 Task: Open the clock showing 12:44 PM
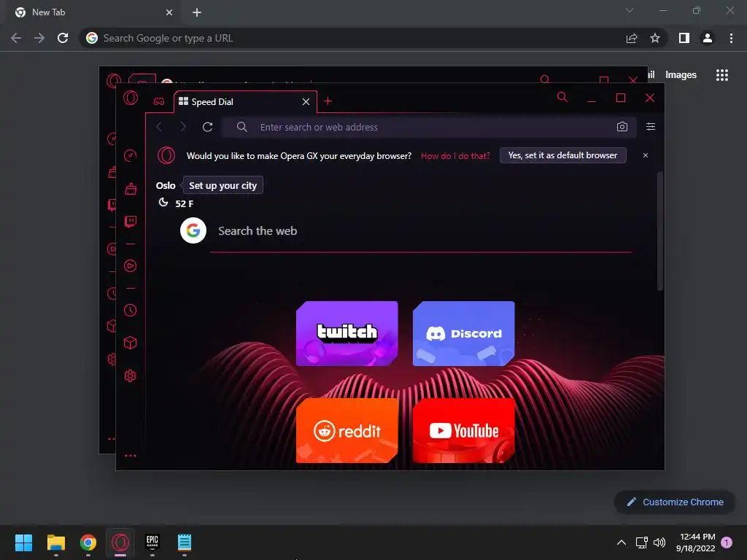(x=695, y=542)
